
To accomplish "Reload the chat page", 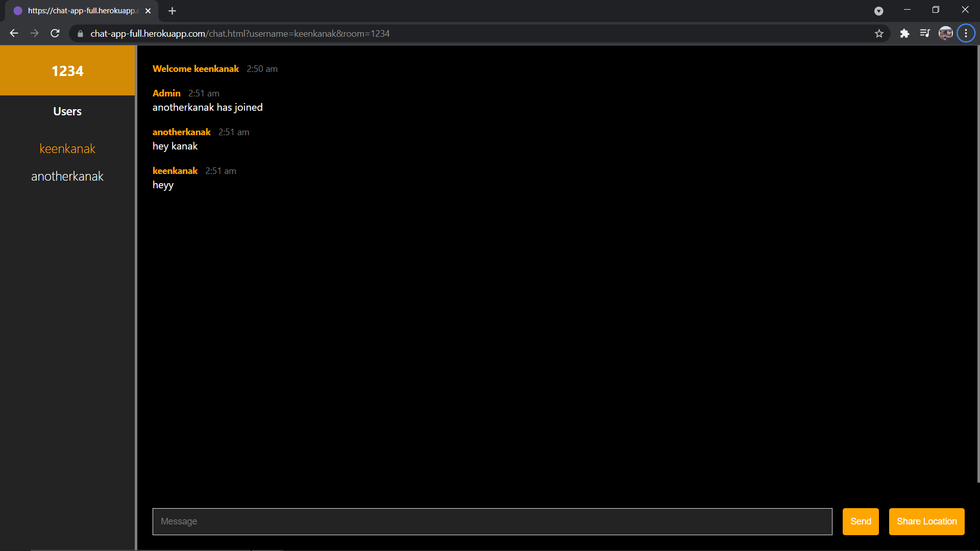I will pos(55,33).
